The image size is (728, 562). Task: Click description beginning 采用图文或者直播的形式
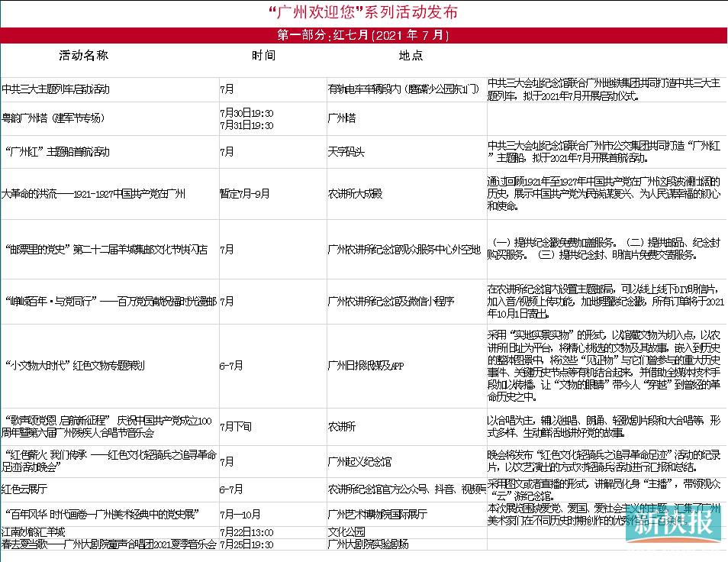click(x=604, y=489)
